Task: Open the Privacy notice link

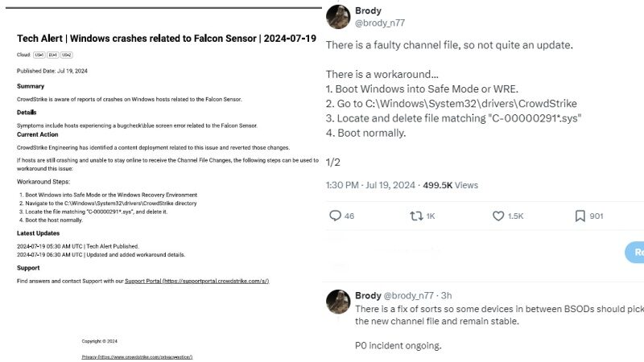Action: pyautogui.click(x=137, y=357)
